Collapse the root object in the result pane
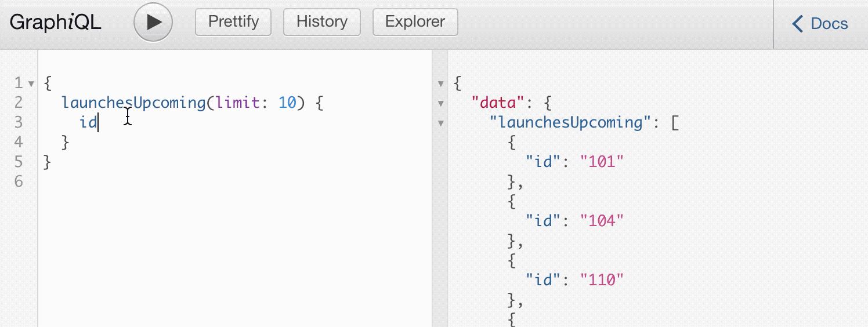 440,83
